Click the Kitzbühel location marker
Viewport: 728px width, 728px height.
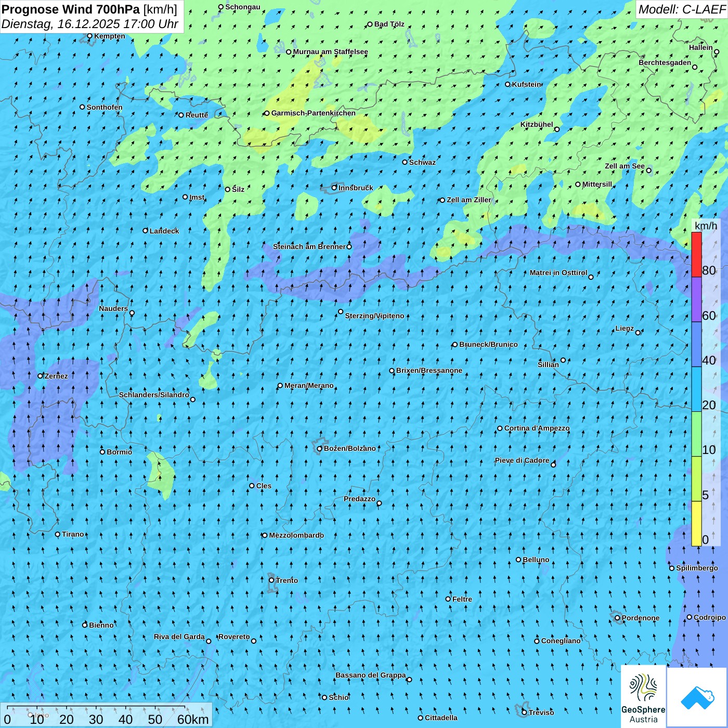557,129
